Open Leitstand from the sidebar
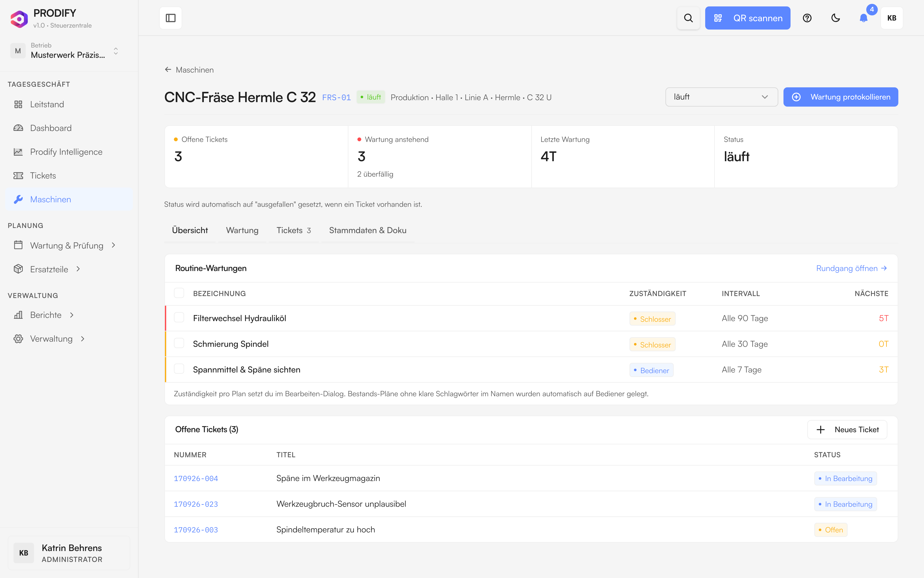The width and height of the screenshot is (924, 578). click(x=69, y=104)
